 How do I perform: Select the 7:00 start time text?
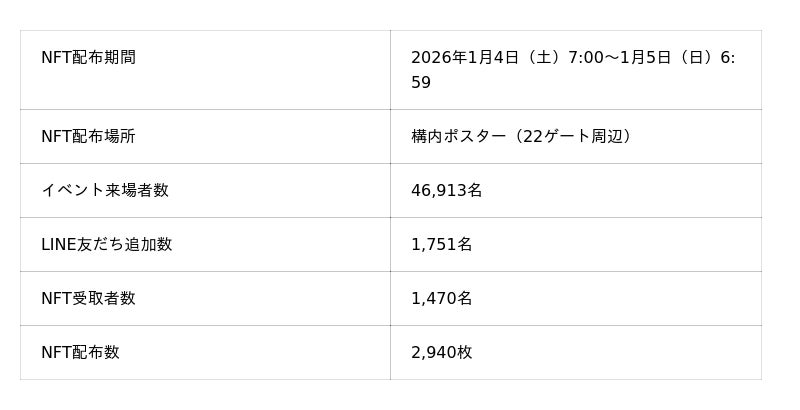[x=586, y=58]
